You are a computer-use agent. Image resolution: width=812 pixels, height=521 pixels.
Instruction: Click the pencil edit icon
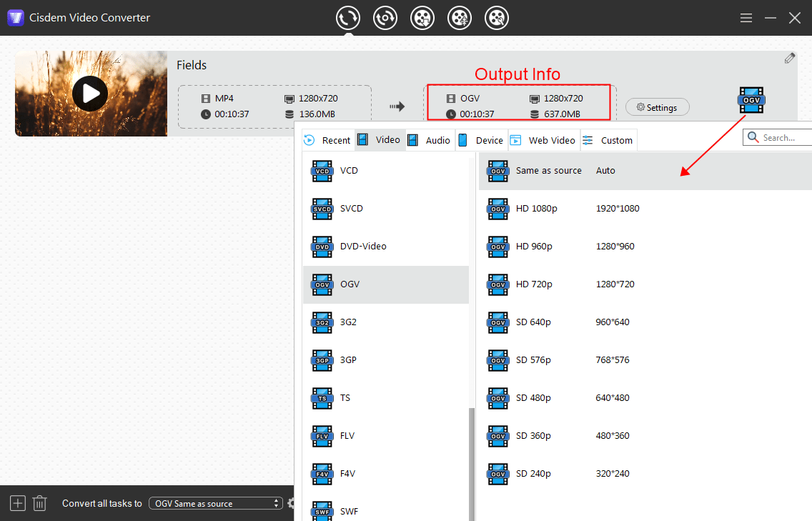coord(789,59)
